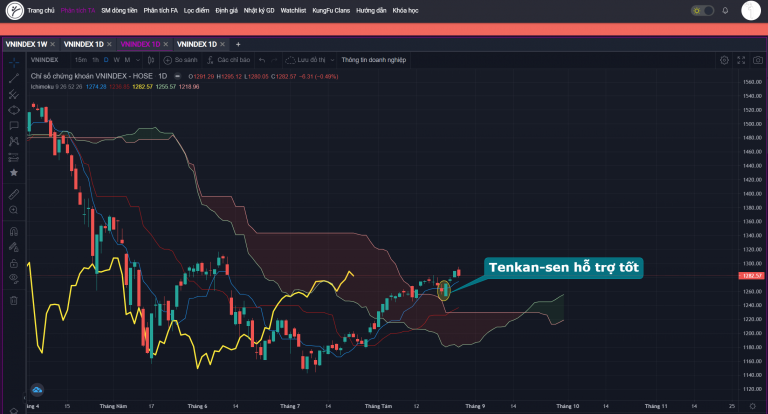The height and width of the screenshot is (414, 768).
Task: Expand the timeframe interval dropdown arrow
Action: [x=138, y=60]
